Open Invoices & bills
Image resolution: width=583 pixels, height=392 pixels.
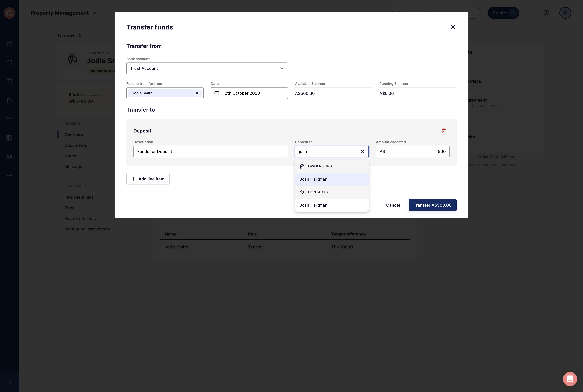(79, 197)
